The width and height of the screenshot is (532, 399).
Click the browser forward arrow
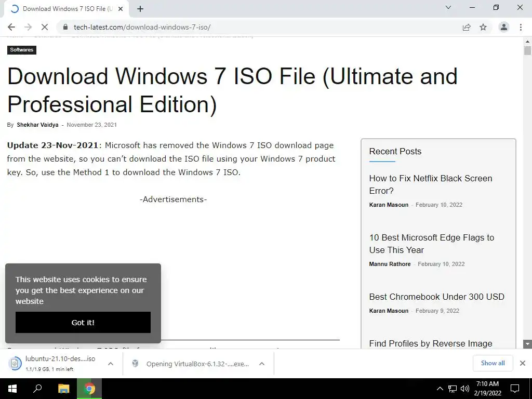pos(28,27)
